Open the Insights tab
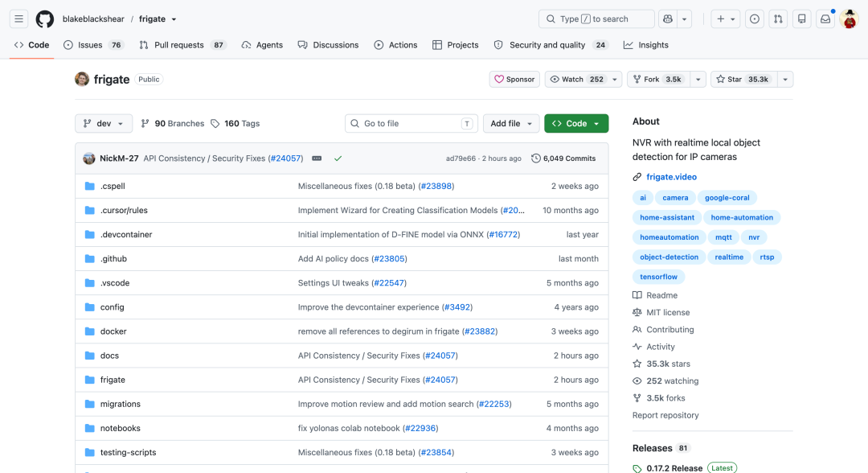The image size is (868, 473). [646, 45]
